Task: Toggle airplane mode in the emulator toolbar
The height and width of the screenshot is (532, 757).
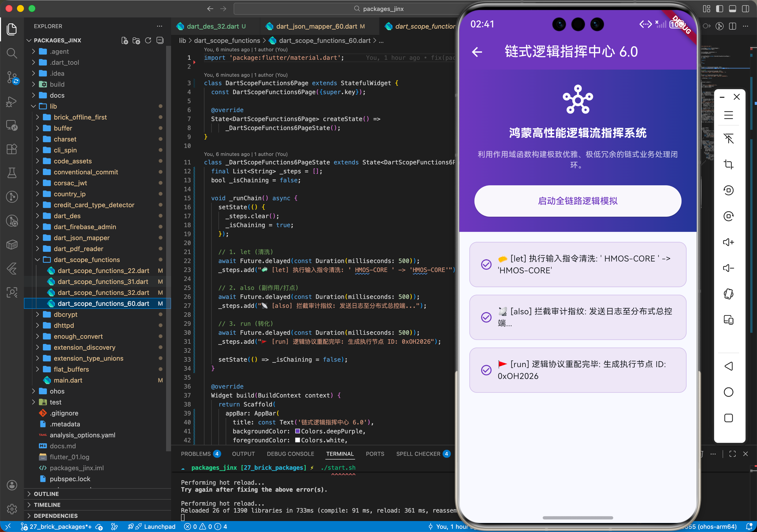Action: (729, 138)
